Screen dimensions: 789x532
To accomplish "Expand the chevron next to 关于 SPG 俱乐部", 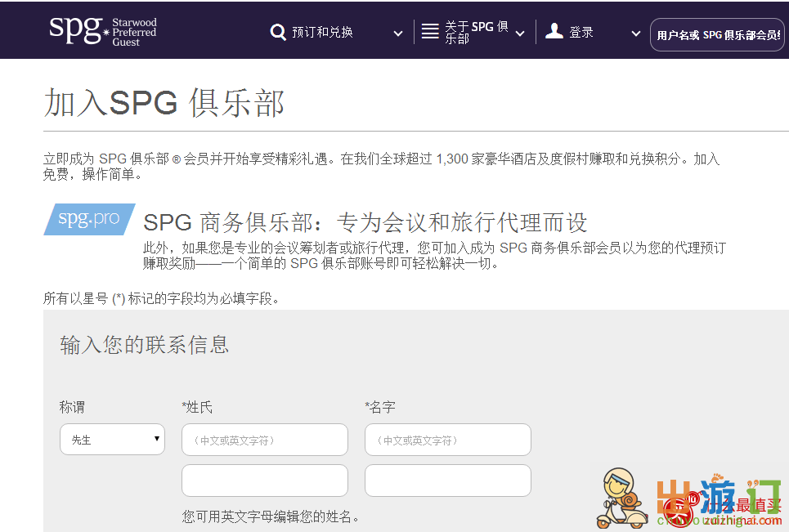I will coord(520,34).
